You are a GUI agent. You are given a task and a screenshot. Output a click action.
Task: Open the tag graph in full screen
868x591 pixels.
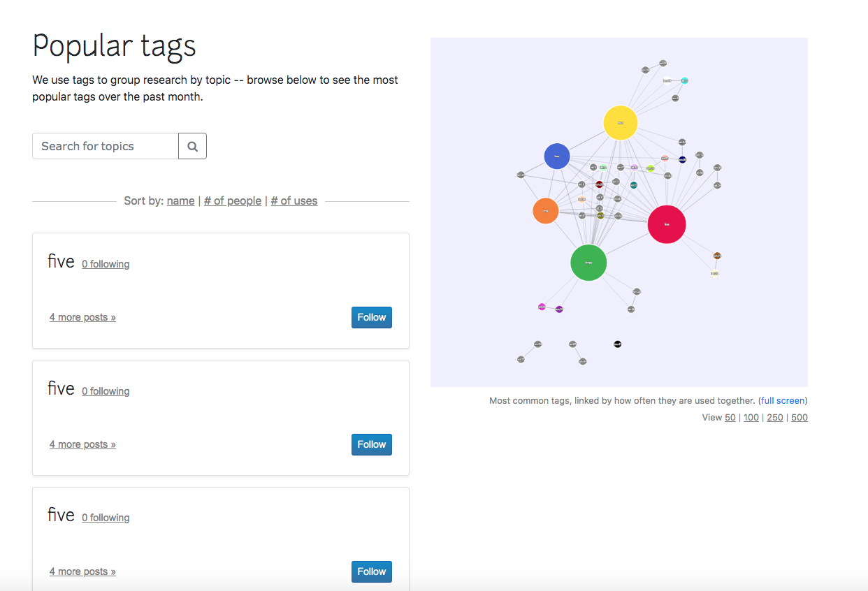pos(782,400)
